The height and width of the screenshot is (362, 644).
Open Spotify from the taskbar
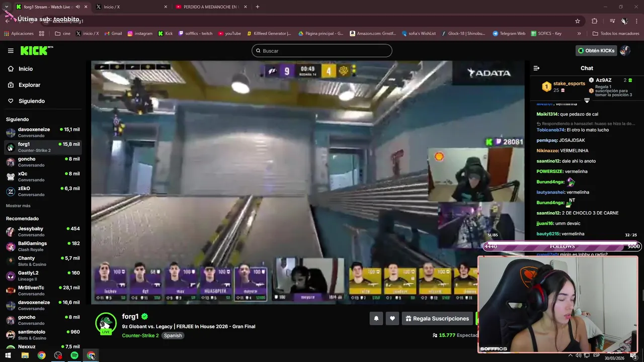(x=74, y=355)
